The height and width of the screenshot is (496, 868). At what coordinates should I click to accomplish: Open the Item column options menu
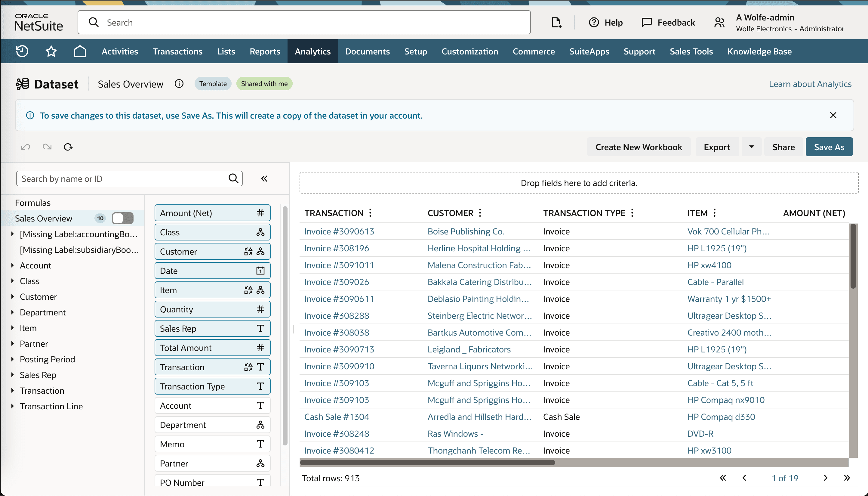[x=715, y=213]
